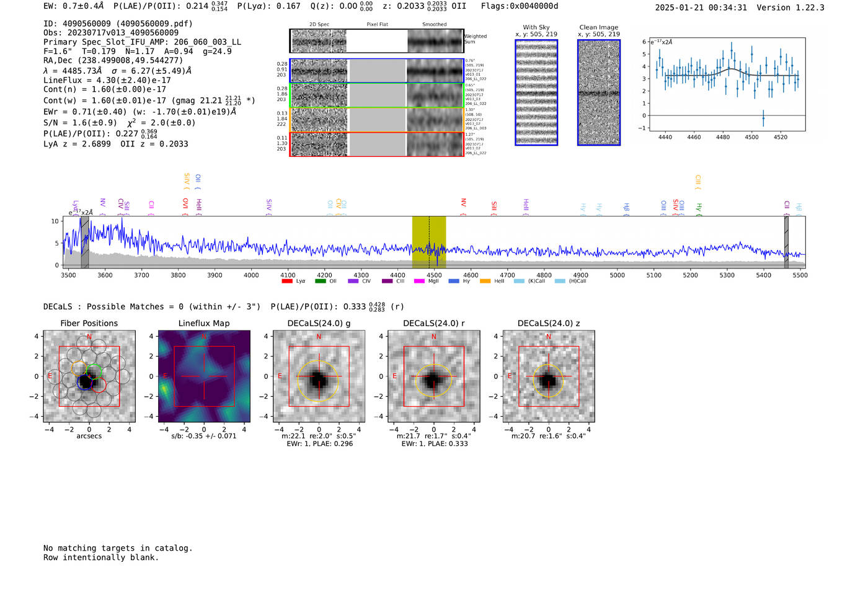
Task: Open the DECaLS(24.0) r cutout
Action: pos(433,376)
